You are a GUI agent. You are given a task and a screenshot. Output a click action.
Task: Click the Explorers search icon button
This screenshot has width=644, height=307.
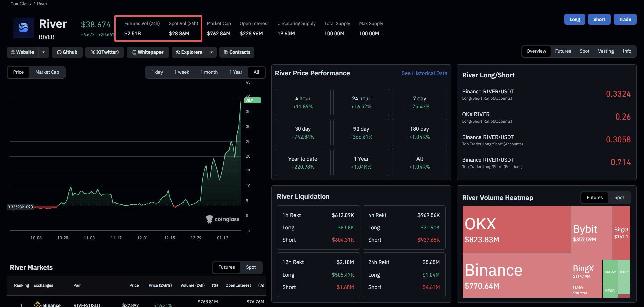(189, 52)
